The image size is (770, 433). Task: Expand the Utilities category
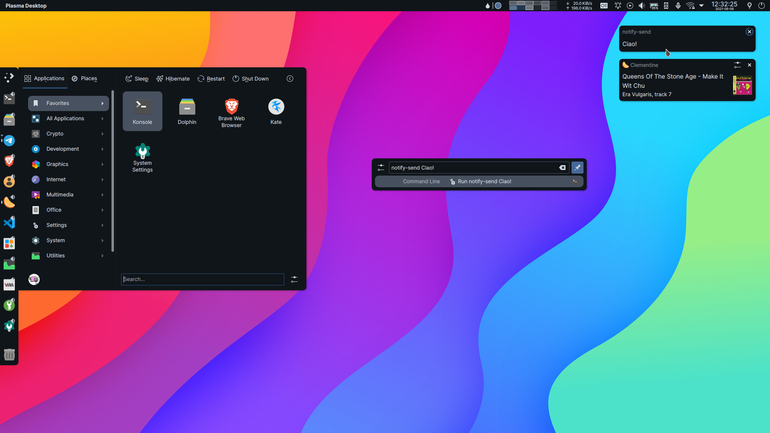68,255
